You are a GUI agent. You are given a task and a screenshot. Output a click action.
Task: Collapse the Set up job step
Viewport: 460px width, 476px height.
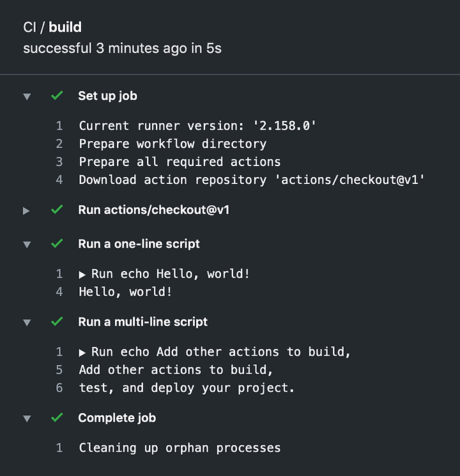pyautogui.click(x=27, y=96)
